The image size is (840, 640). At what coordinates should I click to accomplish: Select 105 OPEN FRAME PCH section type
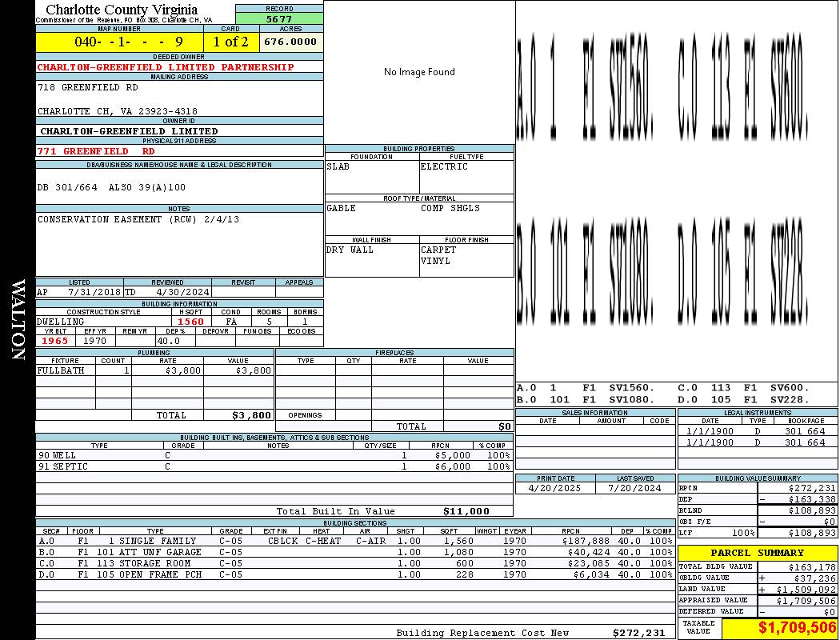[x=150, y=574]
